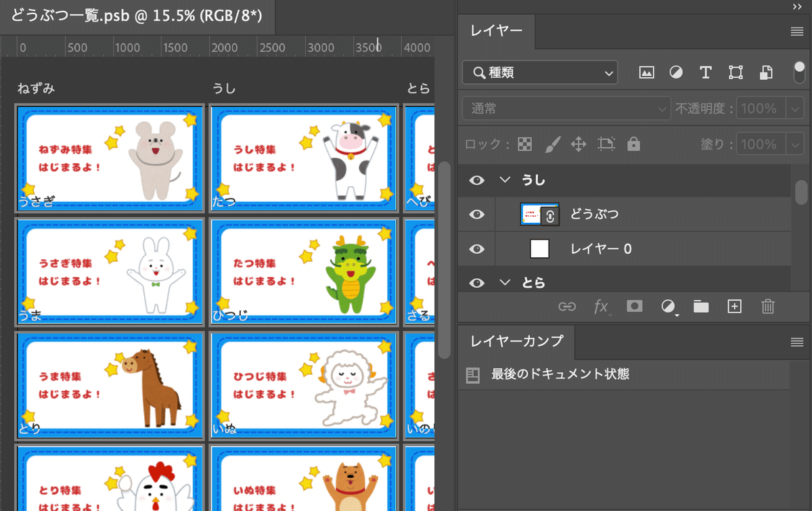Filter layers by smart object icon
Viewport: 812px width, 511px height.
(766, 72)
